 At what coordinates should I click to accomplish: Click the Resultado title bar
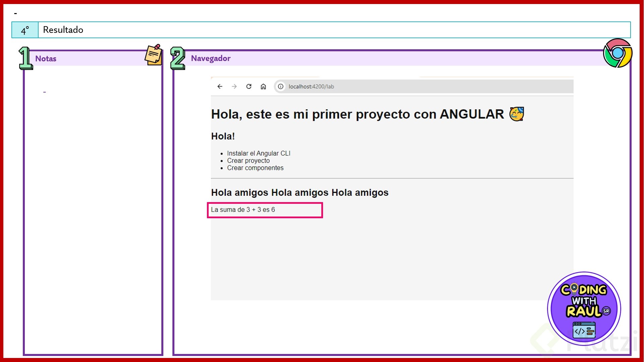[x=334, y=30]
